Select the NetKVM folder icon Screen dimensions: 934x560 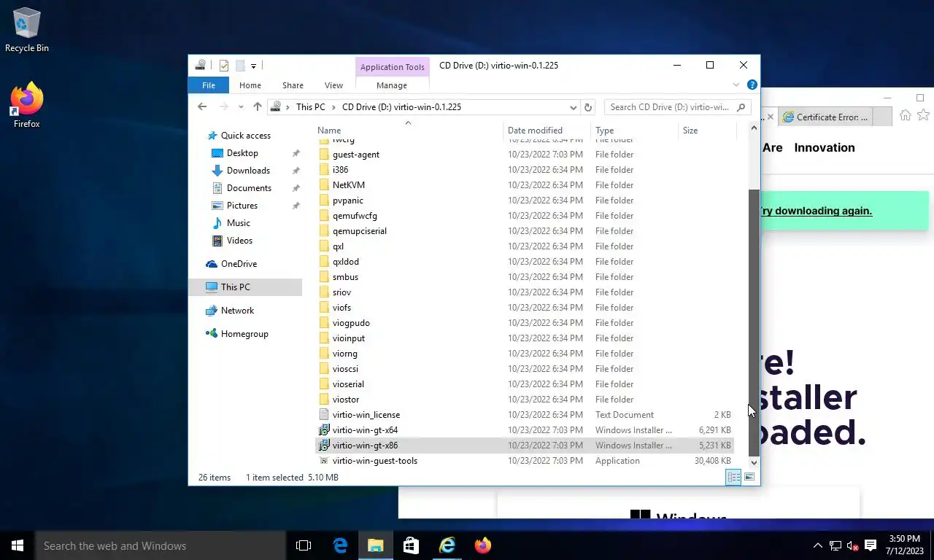tap(324, 185)
